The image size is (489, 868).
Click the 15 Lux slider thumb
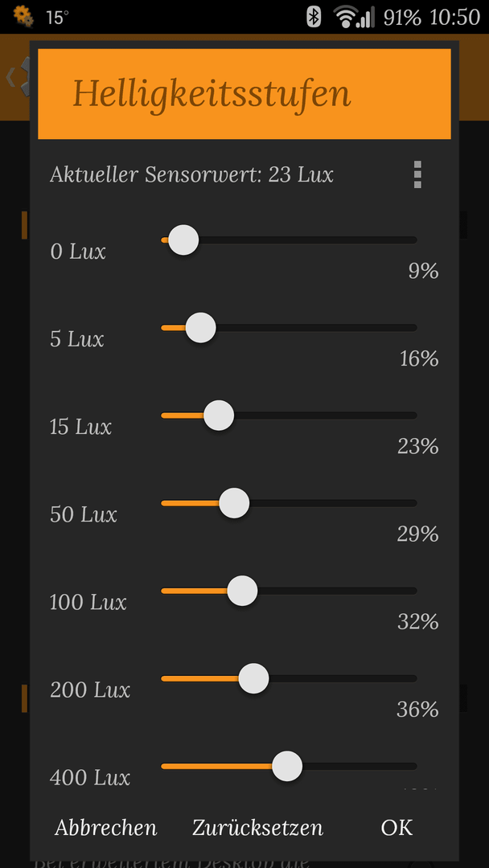point(219,416)
